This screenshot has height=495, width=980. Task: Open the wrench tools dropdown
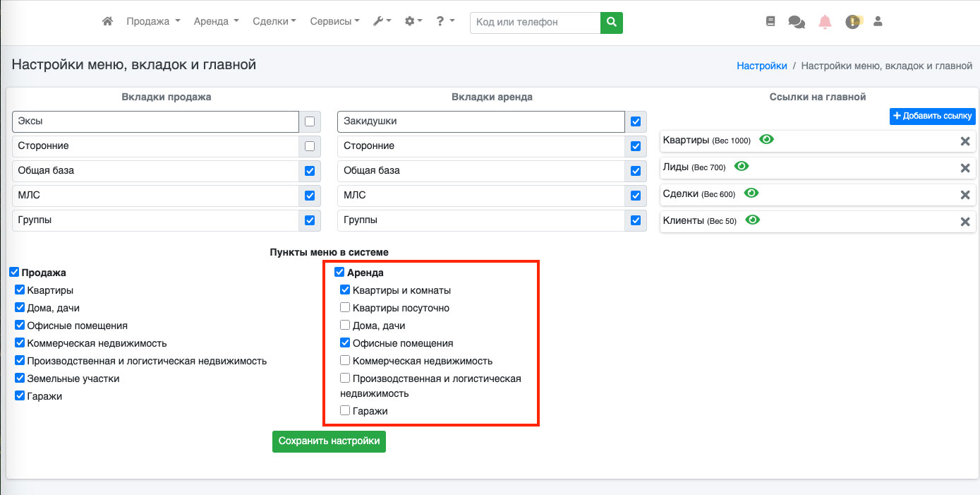pyautogui.click(x=382, y=22)
